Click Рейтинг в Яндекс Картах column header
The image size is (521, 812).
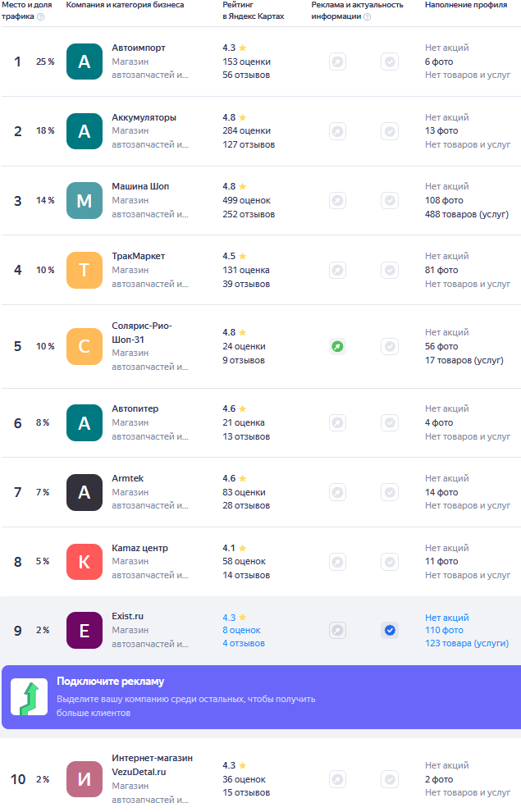[x=253, y=11]
